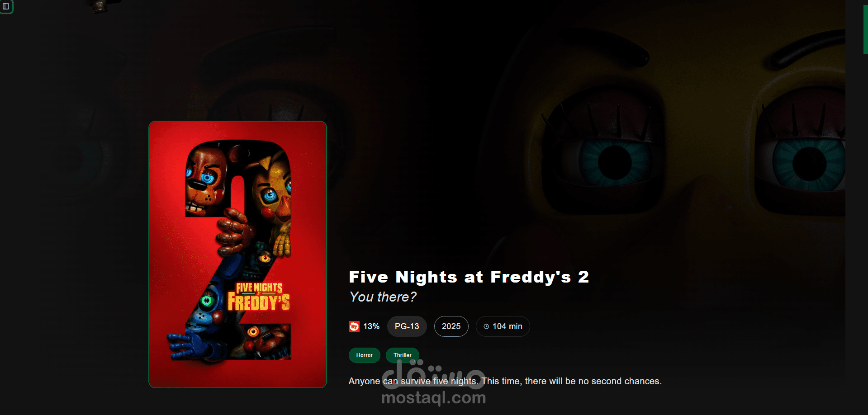Click the clock icon beside 104 min
This screenshot has width=868, height=415.
coord(486,326)
